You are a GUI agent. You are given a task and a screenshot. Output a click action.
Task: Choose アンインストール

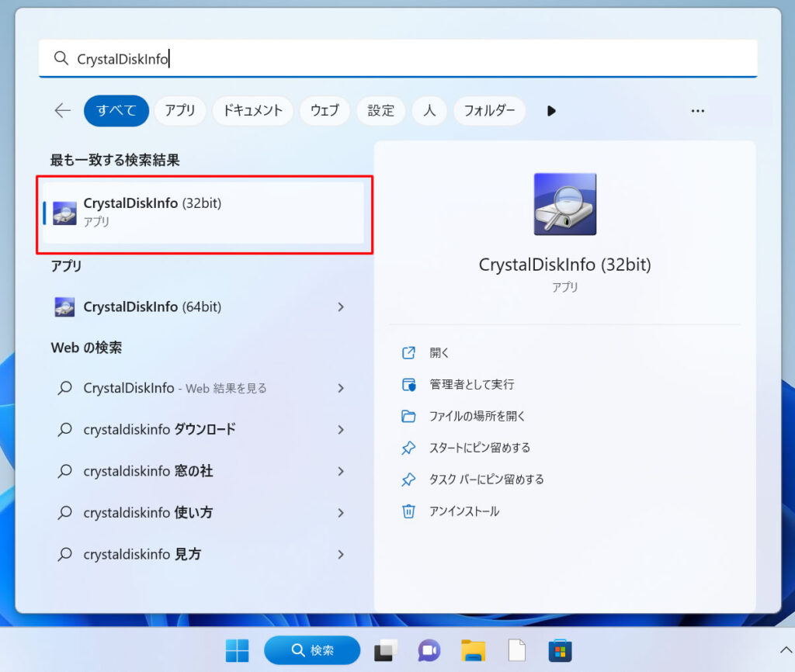(464, 511)
